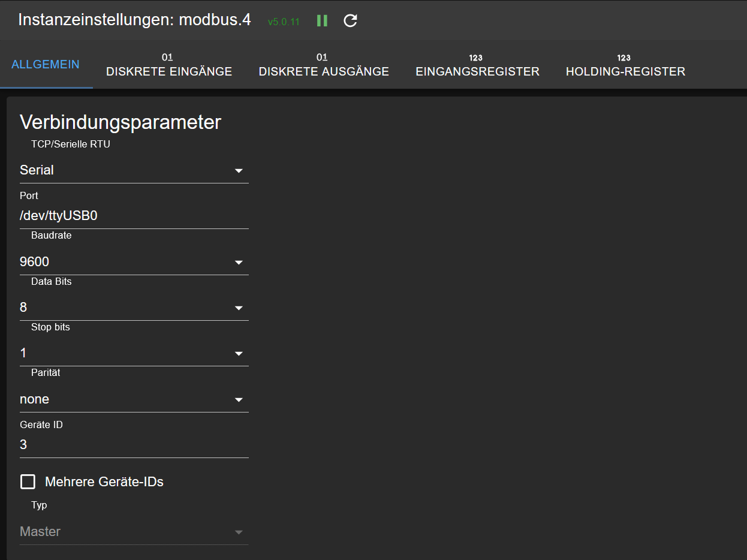
Task: Enable the Mehrere Geräte-IDs checkbox
Action: [28, 481]
